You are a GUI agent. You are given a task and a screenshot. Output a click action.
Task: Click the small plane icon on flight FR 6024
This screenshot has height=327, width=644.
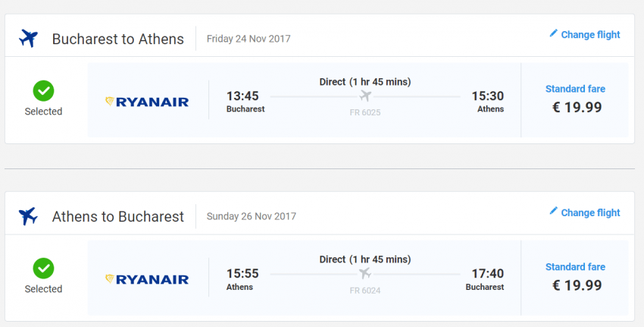tap(366, 273)
